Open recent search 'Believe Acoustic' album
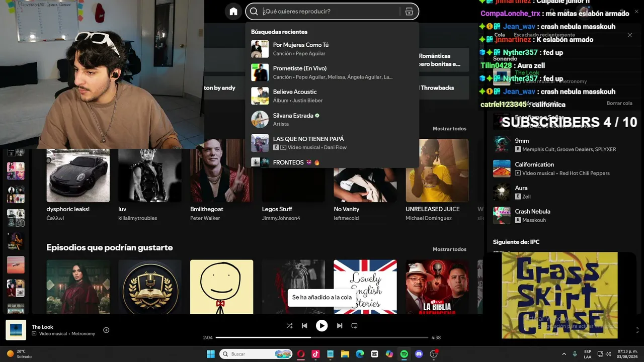Image resolution: width=644 pixels, height=362 pixels. coord(332,96)
